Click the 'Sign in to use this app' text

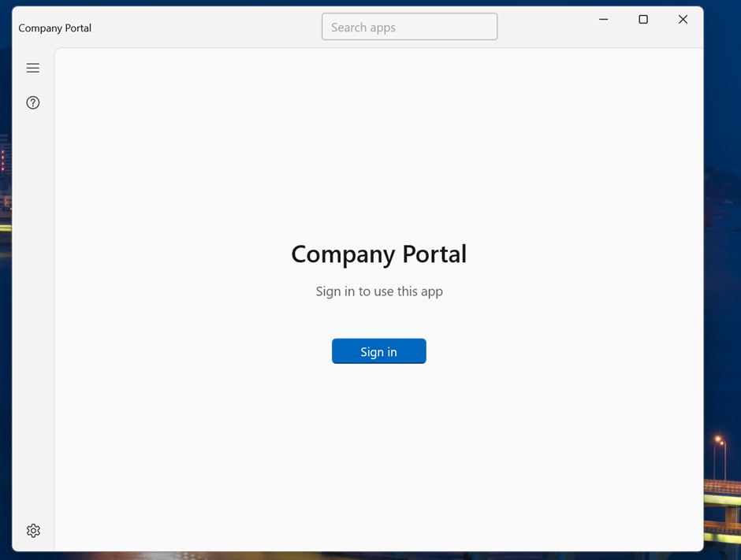pos(378,291)
